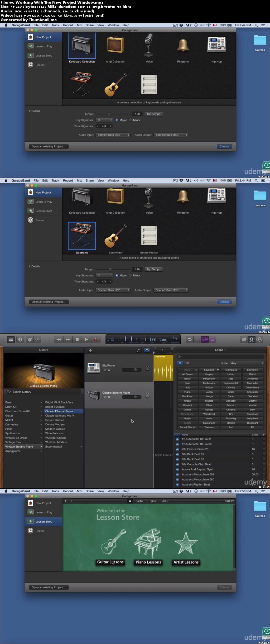Click the Reset loops filter button

(x=187, y=370)
